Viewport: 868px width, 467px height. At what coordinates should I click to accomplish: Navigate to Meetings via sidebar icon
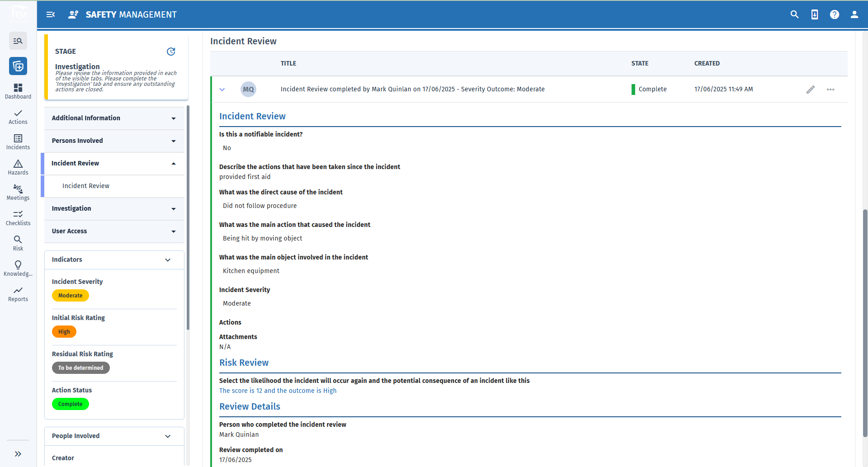[18, 192]
